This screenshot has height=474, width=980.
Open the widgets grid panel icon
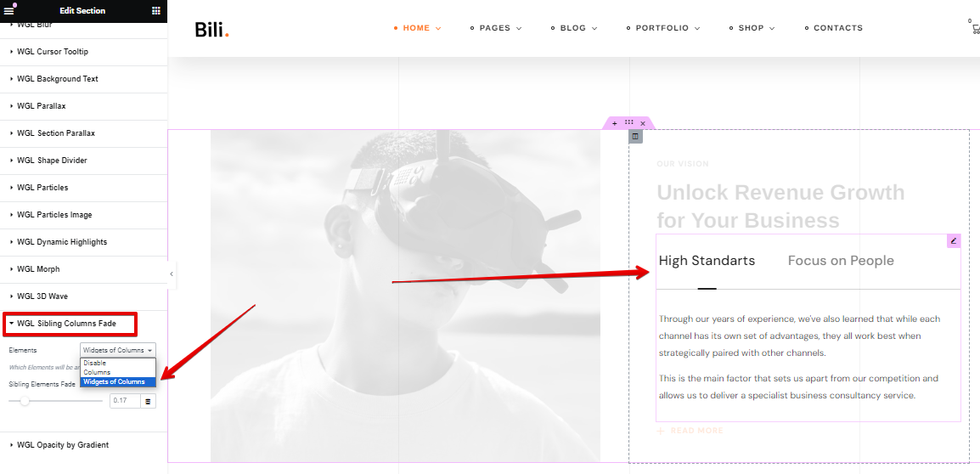click(x=156, y=11)
